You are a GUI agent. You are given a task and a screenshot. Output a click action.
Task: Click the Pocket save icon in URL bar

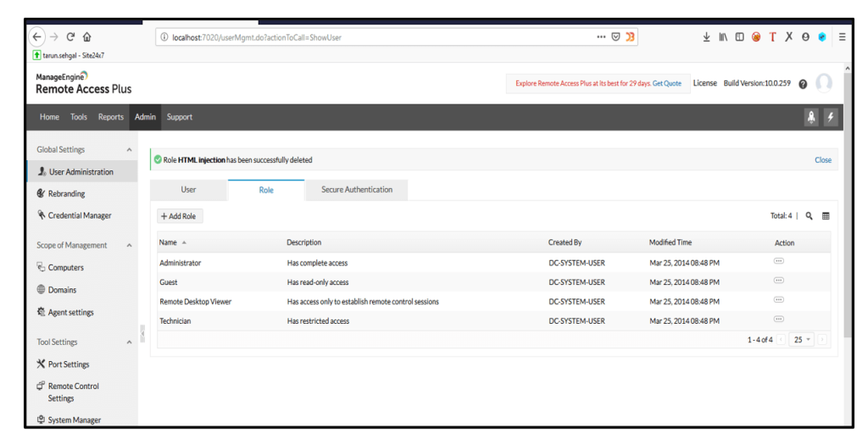[x=615, y=37]
